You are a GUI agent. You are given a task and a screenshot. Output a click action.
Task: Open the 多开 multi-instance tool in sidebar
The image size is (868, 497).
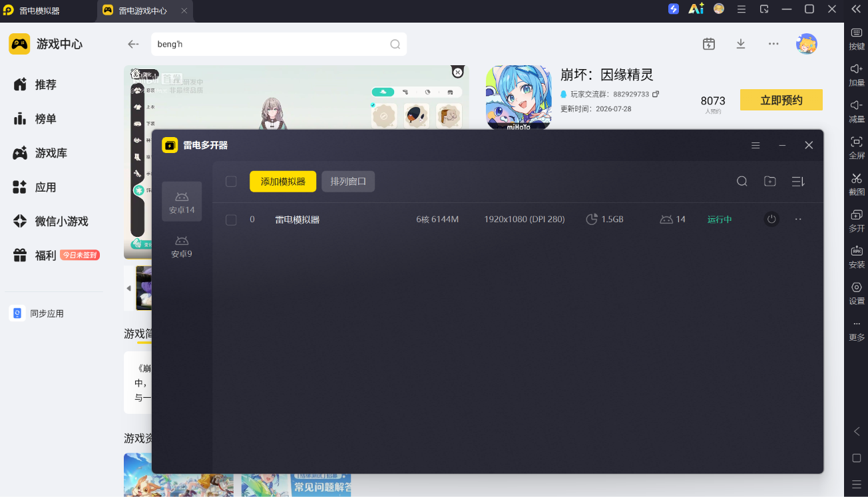(857, 221)
